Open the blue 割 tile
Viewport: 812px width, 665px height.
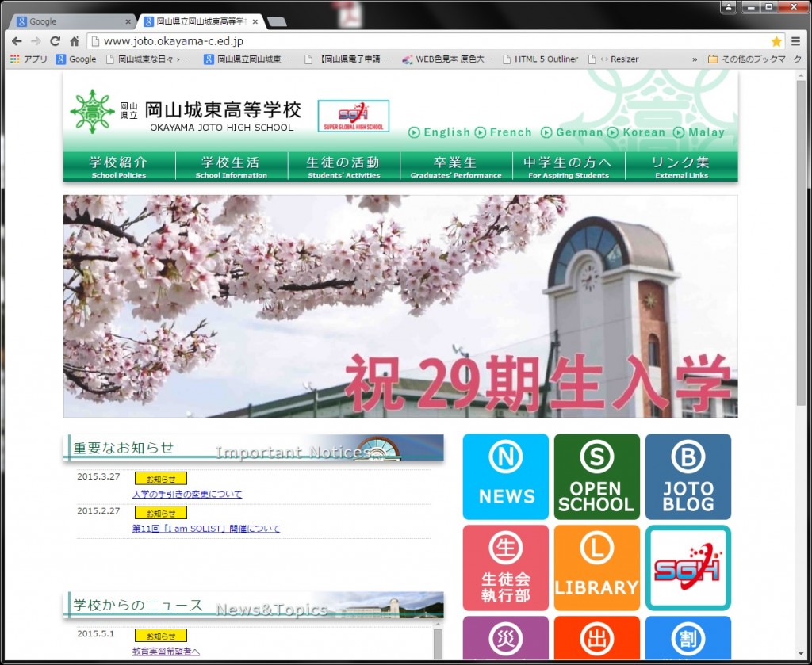point(688,638)
